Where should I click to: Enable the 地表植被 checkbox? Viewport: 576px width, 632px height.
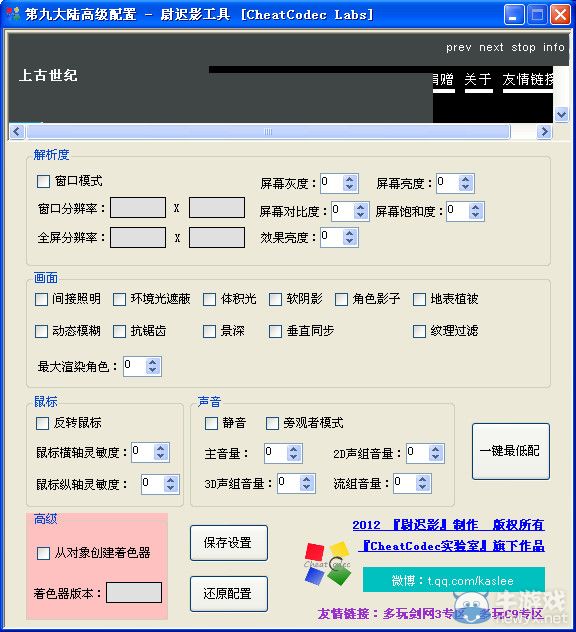pyautogui.click(x=419, y=299)
